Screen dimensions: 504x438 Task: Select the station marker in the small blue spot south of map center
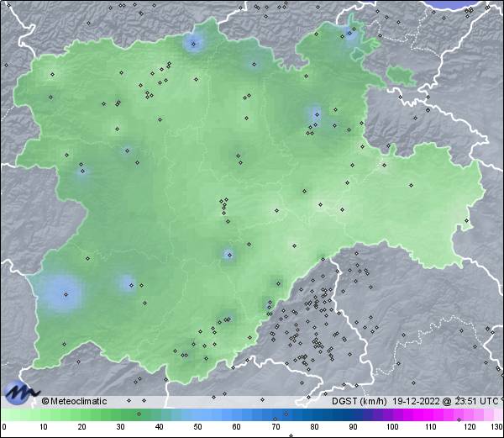tap(229, 255)
